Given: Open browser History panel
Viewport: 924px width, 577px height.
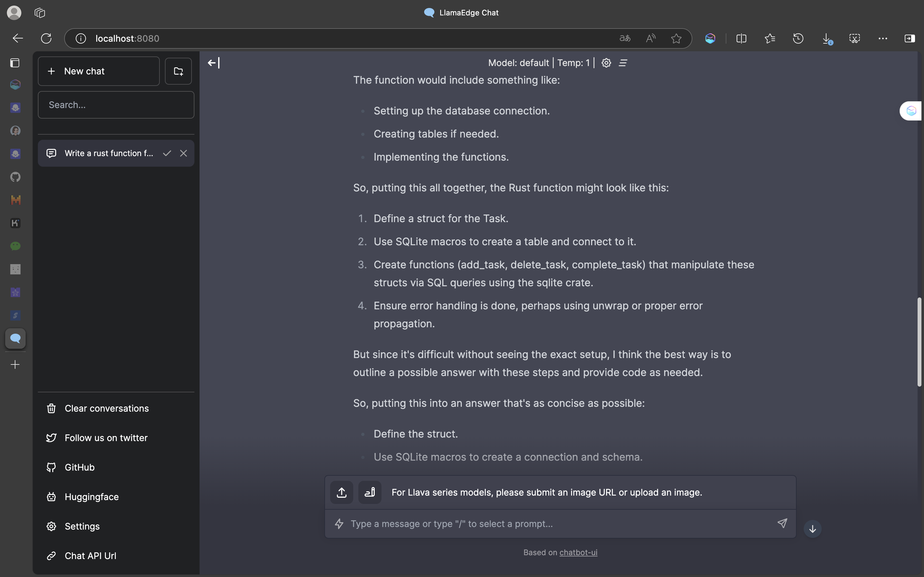Looking at the screenshot, I should 798,38.
